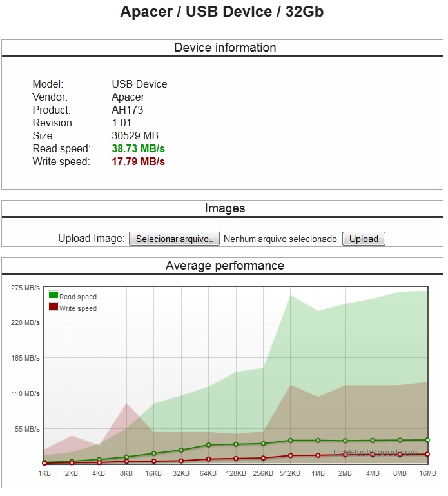Pick the green read data point at 1MB

318,441
